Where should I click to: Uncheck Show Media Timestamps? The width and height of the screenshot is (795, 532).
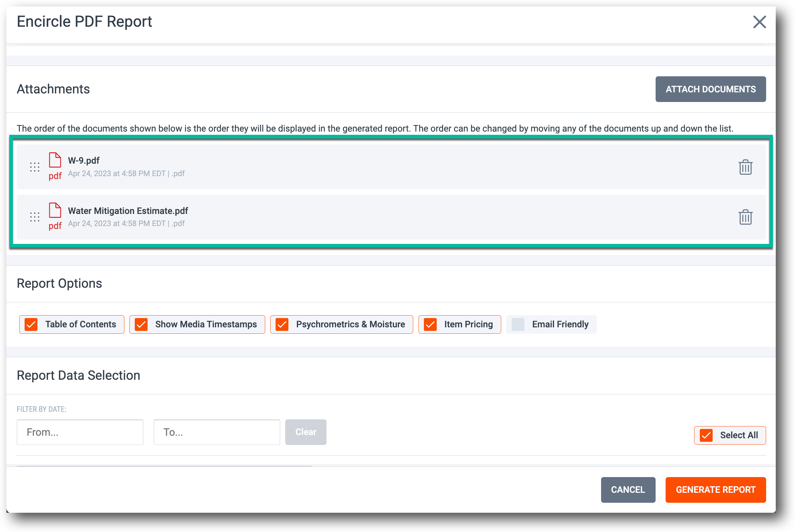point(142,324)
